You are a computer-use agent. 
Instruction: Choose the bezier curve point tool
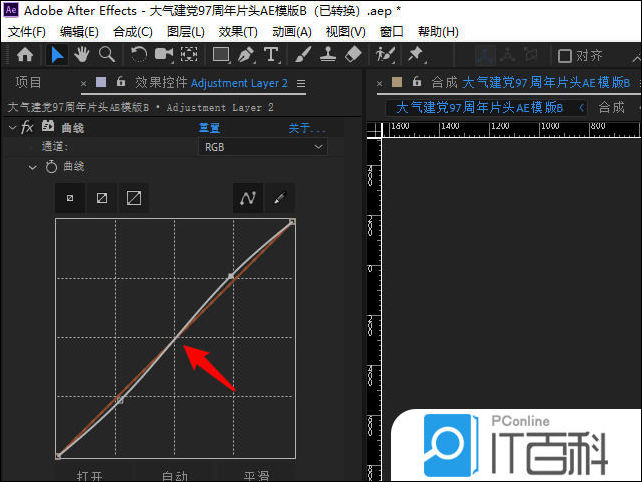(248, 198)
